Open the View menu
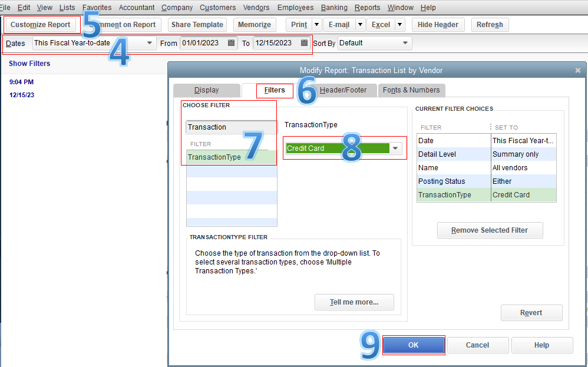This screenshot has height=367, width=588. [44, 8]
